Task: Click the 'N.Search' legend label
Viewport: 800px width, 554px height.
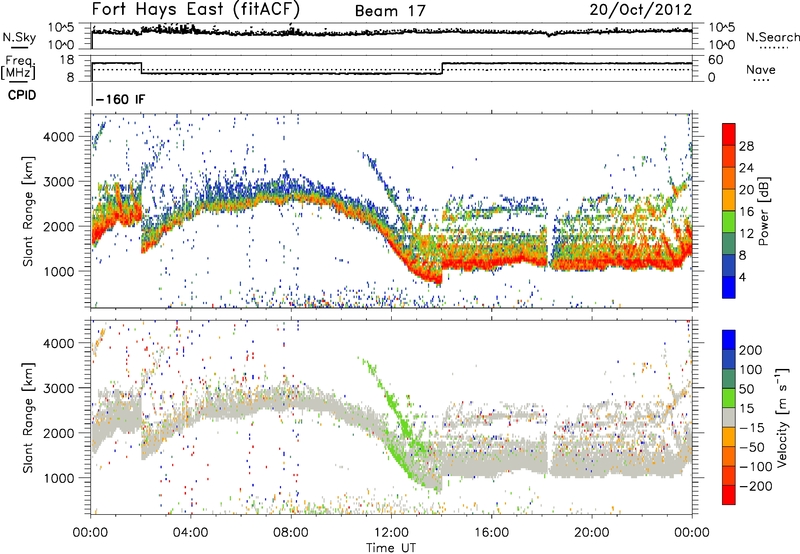Action: (772, 37)
